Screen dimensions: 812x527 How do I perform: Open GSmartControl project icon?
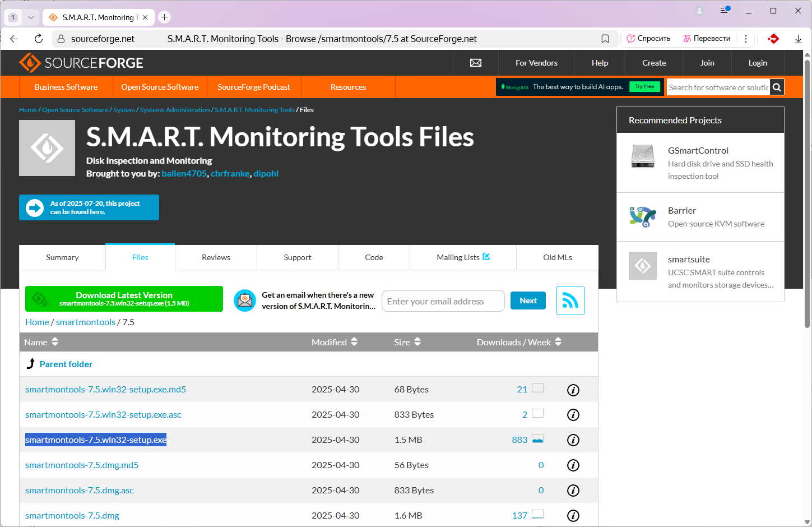(x=643, y=156)
